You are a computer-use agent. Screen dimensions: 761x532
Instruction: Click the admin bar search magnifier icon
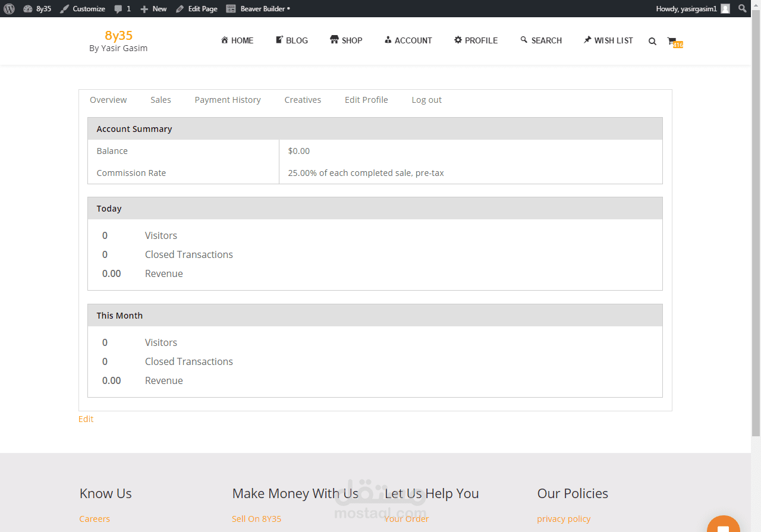coord(742,8)
